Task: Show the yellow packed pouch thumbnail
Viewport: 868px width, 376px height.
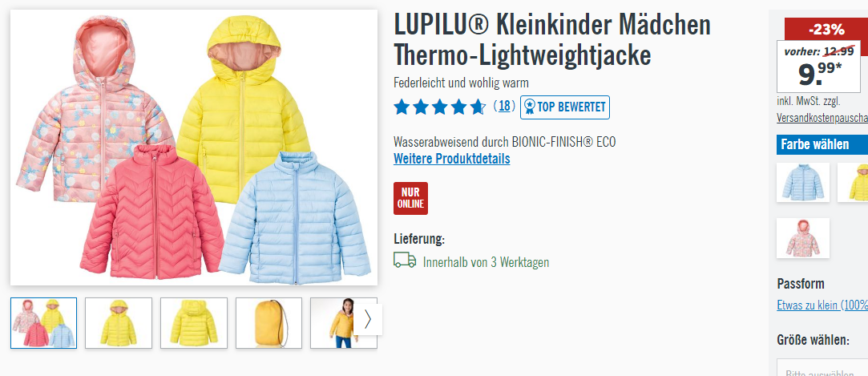Action: [x=269, y=323]
